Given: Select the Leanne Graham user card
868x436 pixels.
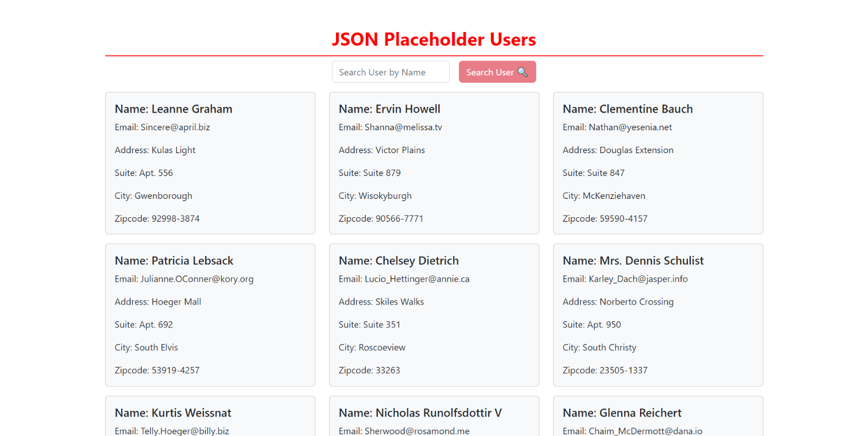Looking at the screenshot, I should click(x=210, y=163).
